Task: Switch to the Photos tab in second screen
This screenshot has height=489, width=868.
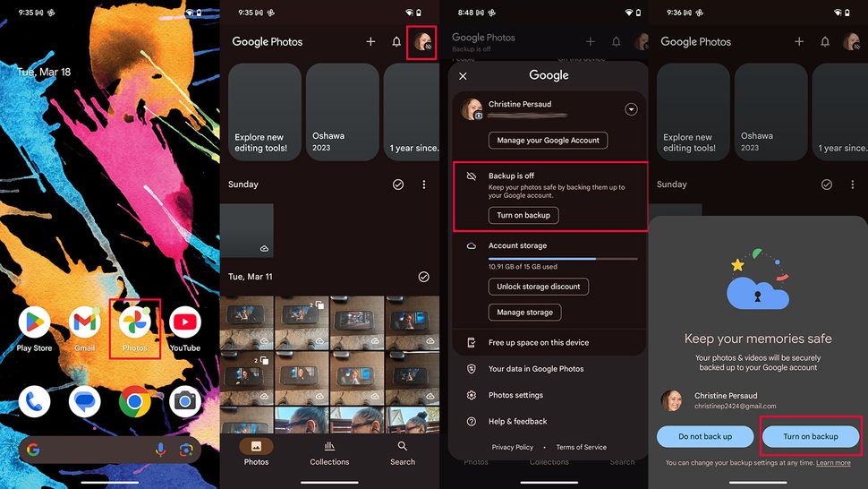Action: (x=256, y=452)
